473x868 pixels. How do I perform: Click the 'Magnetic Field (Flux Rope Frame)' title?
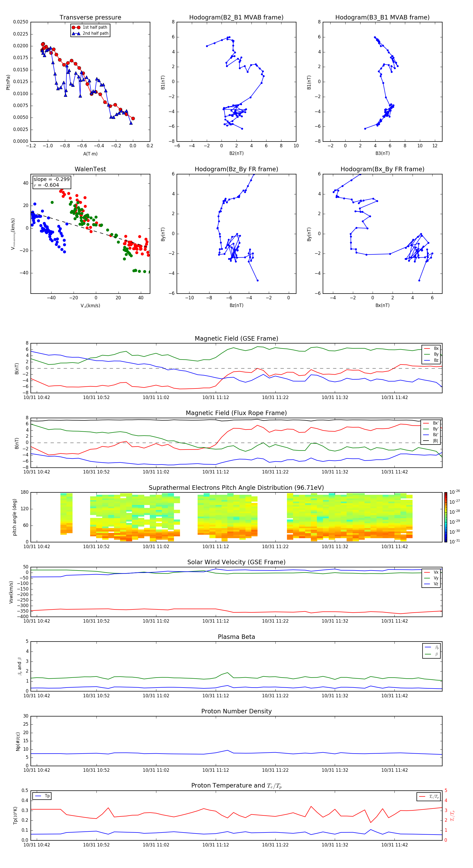pyautogui.click(x=236, y=413)
